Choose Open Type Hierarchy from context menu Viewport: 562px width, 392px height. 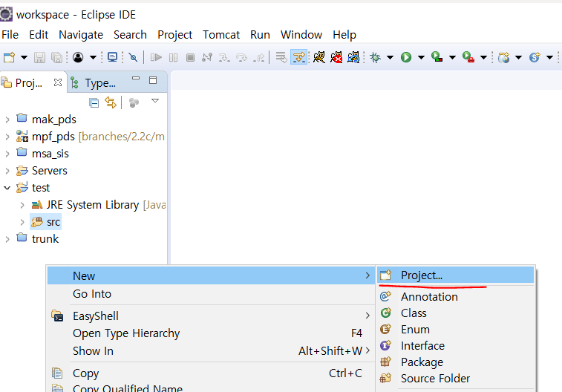[x=211, y=333]
